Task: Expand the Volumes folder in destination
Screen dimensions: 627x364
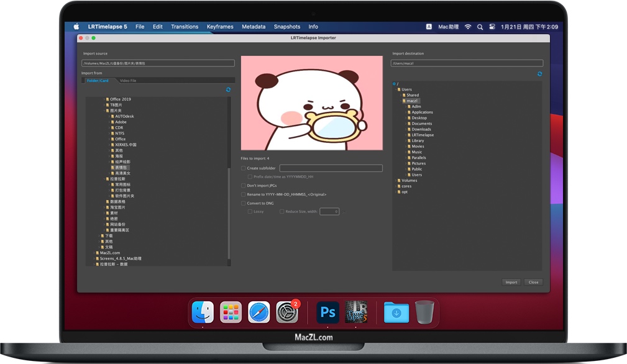Action: [396, 181]
